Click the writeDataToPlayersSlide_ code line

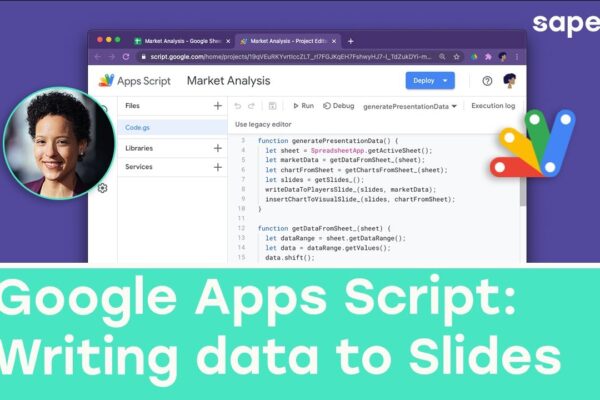click(x=351, y=189)
